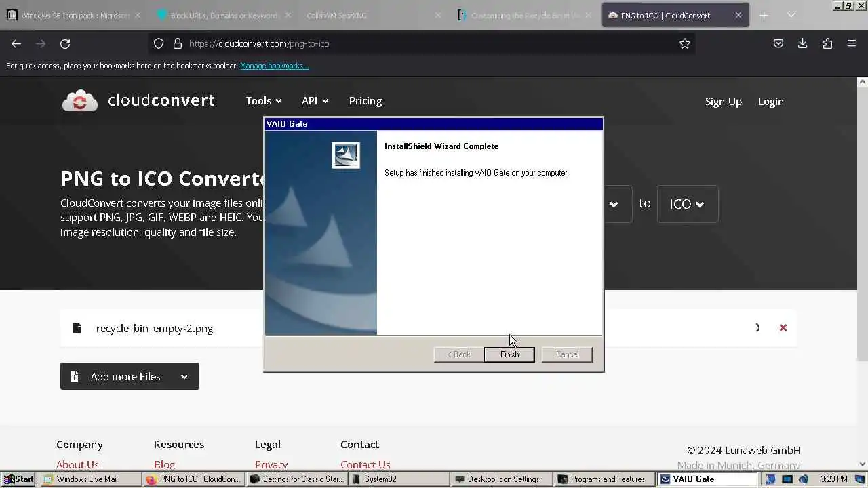Screen dimensions: 868x488
Task: Close the PNG to ICO tab
Action: (x=738, y=15)
